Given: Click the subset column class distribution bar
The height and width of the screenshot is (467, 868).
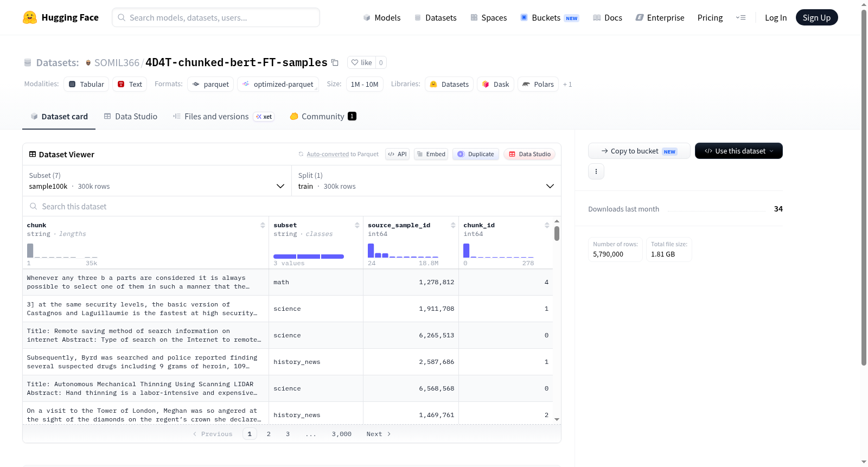Looking at the screenshot, I should point(309,256).
